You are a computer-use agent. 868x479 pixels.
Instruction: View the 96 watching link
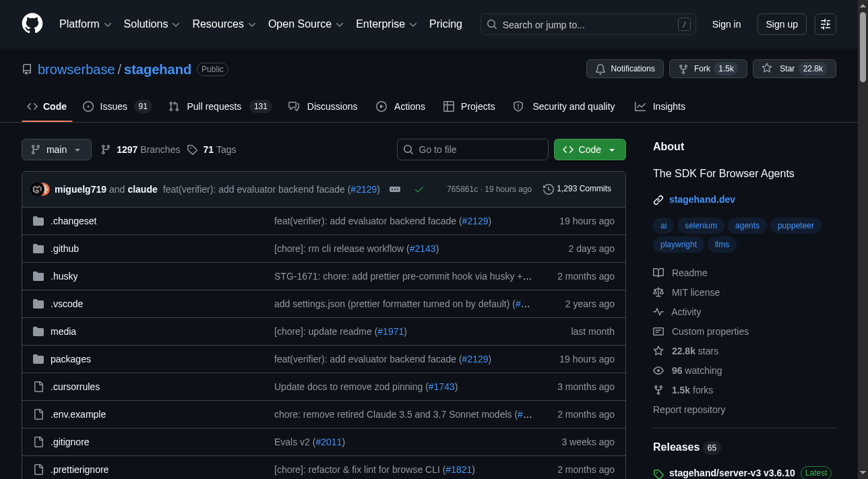coord(687,371)
